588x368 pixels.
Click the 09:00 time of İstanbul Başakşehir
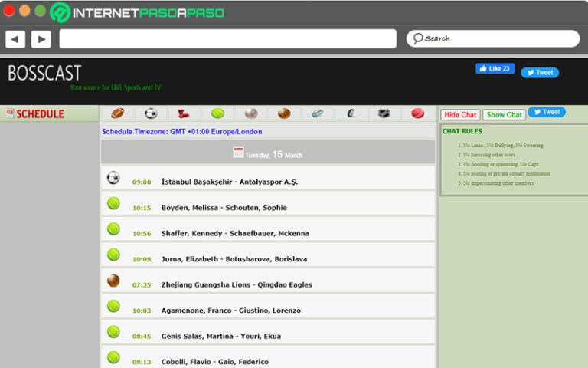pos(142,182)
